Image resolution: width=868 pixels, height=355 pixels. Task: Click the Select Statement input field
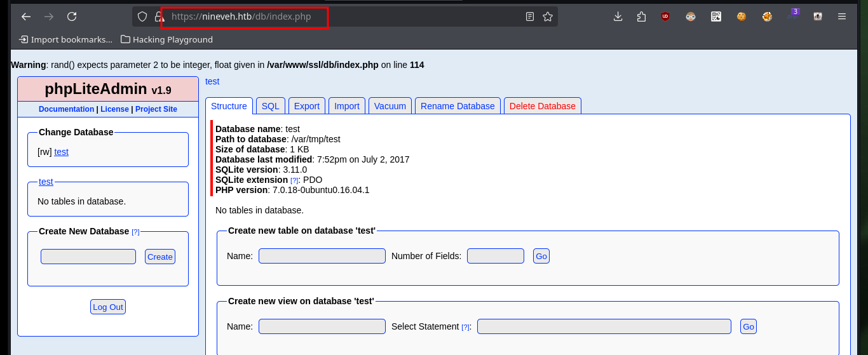(x=604, y=326)
